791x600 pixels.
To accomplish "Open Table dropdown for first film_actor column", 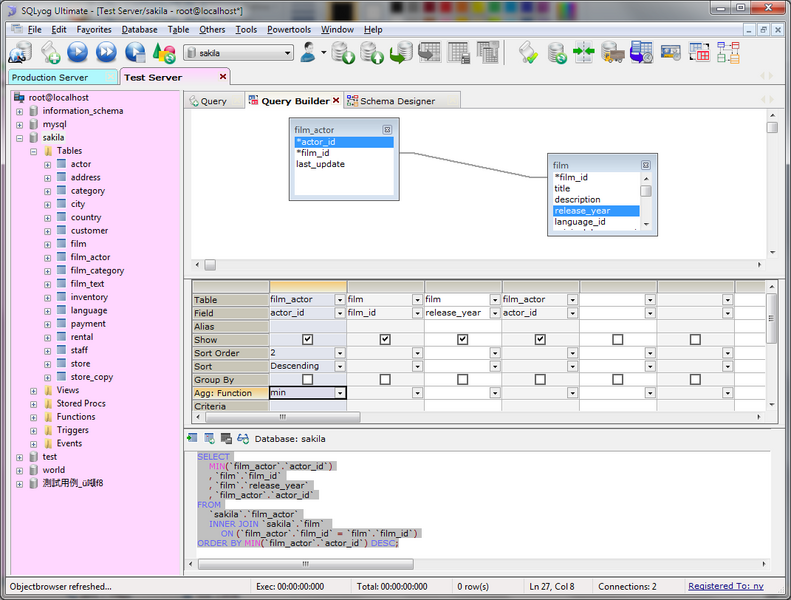I will (340, 300).
